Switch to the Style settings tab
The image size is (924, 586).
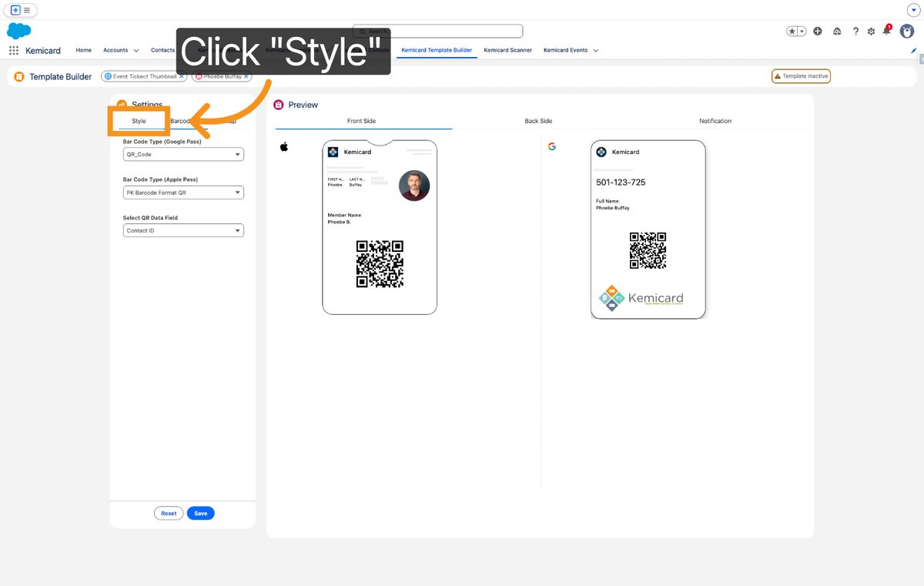(139, 121)
